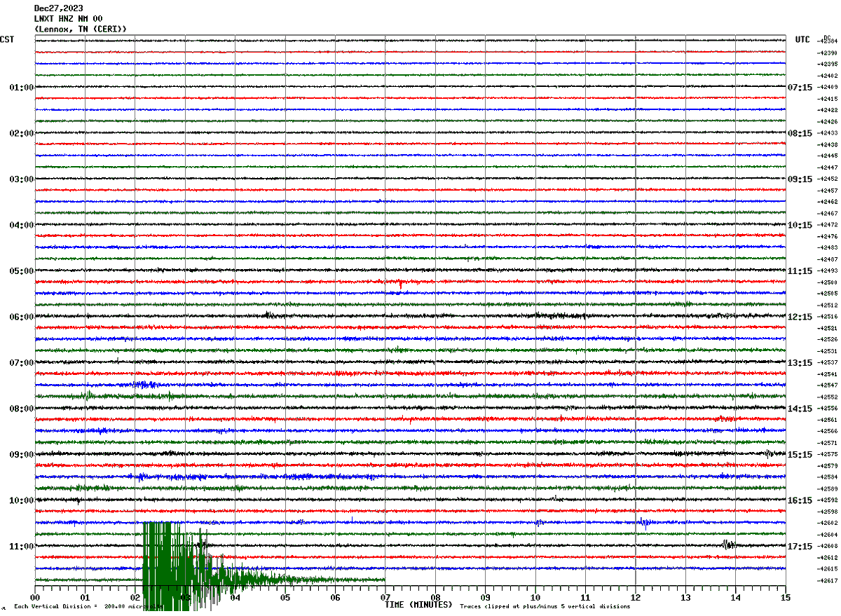Click the DC offset value '-42516'
841x616 pixels.
point(828,317)
